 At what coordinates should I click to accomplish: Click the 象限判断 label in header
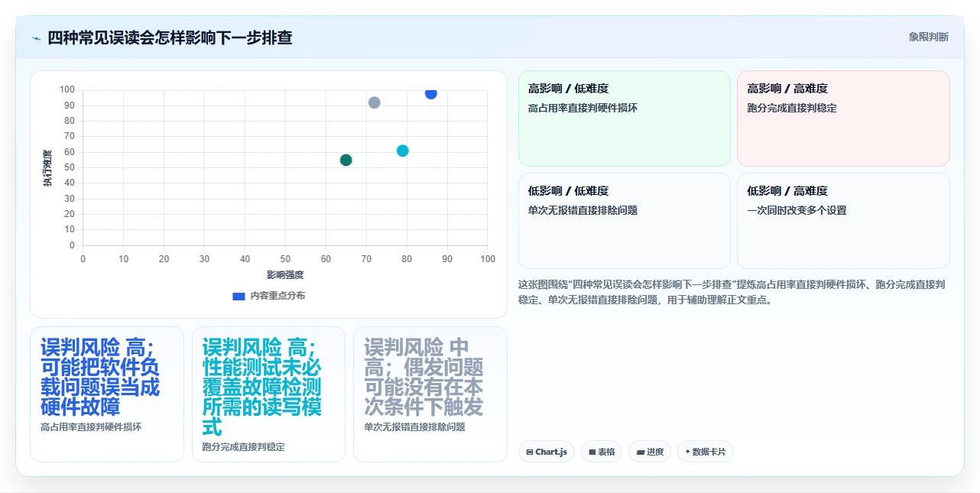click(x=929, y=37)
